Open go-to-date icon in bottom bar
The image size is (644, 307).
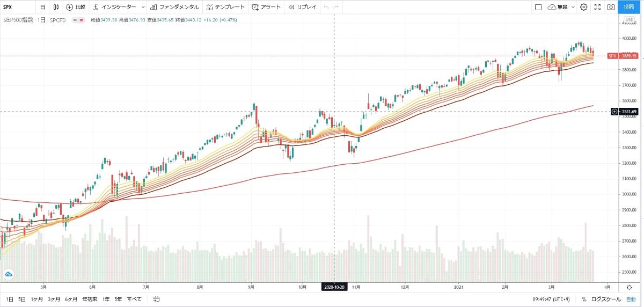point(156,299)
